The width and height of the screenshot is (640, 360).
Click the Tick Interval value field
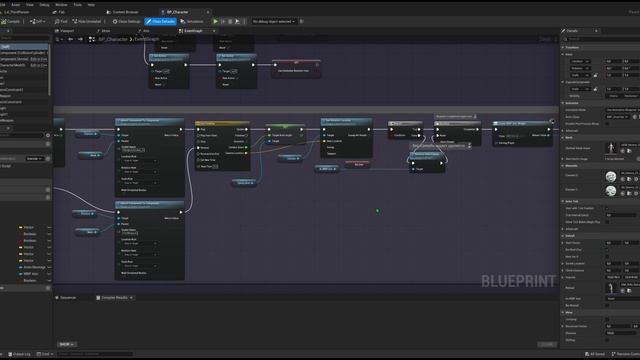[622, 215]
